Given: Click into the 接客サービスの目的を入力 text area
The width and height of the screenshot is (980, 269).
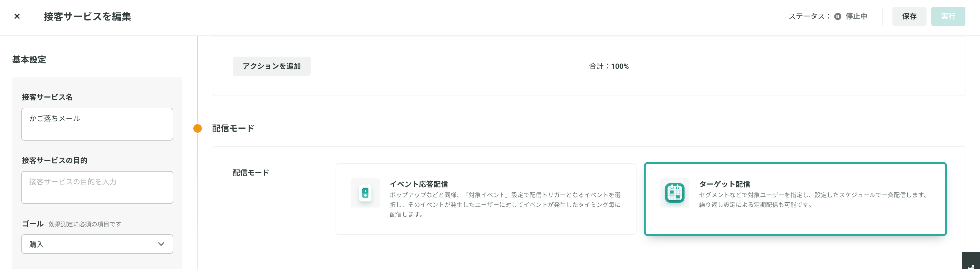Looking at the screenshot, I should (97, 187).
